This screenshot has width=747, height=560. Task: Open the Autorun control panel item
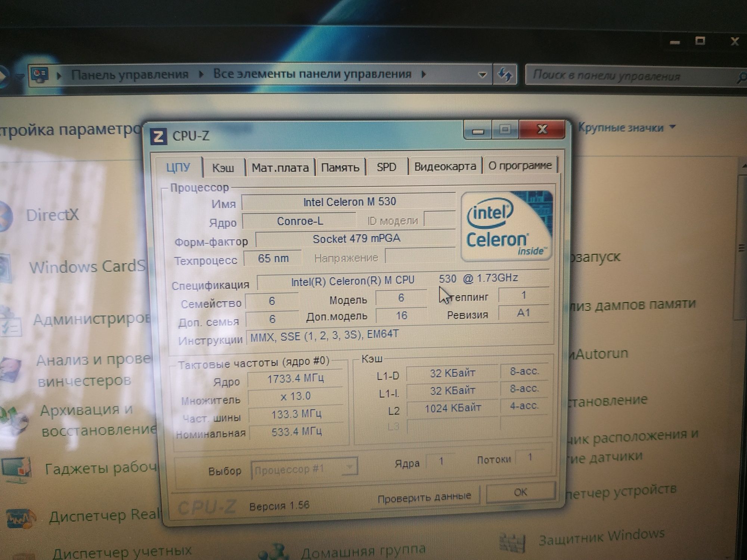[598, 353]
